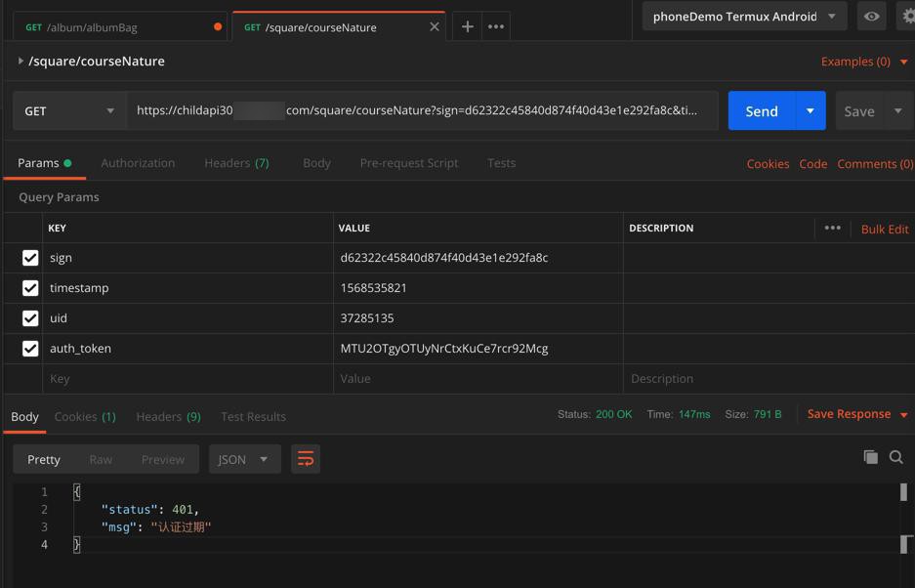
Task: Open the response Headers (9) tab
Action: tap(168, 416)
